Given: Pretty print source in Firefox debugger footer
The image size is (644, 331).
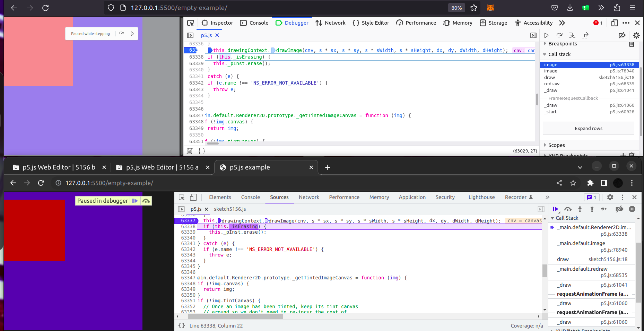Looking at the screenshot, I should 202,151.
